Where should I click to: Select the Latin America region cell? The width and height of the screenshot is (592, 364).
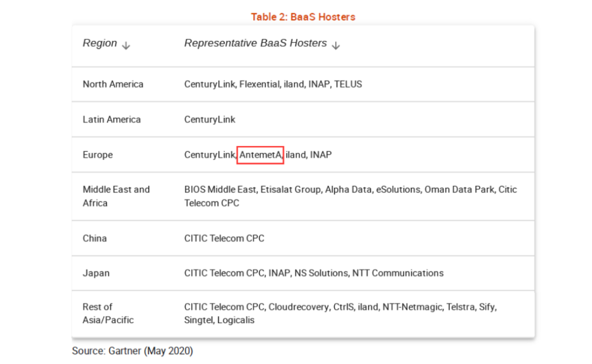click(112, 120)
